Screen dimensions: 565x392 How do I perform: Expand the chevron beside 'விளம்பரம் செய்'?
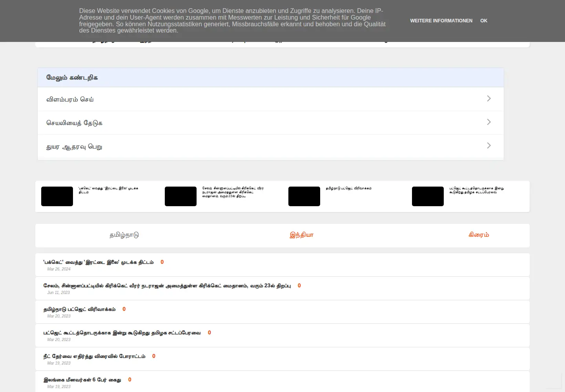[488, 98]
